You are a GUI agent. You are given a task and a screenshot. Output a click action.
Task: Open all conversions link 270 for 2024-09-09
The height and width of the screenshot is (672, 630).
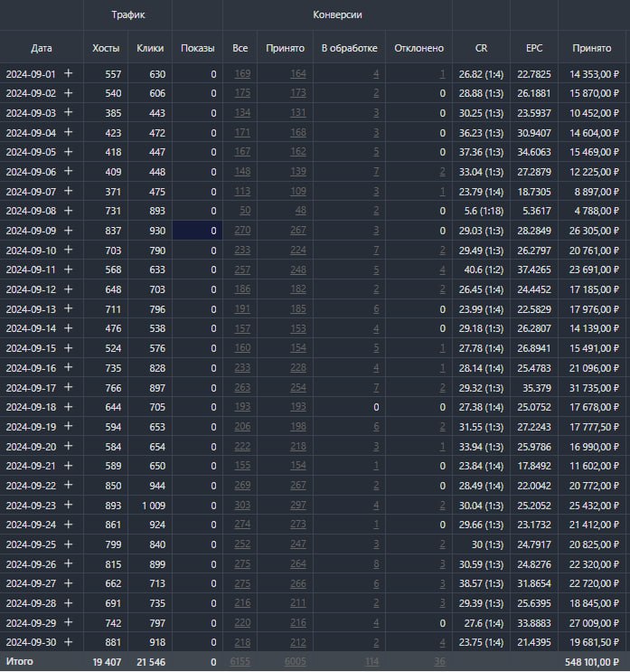(242, 231)
